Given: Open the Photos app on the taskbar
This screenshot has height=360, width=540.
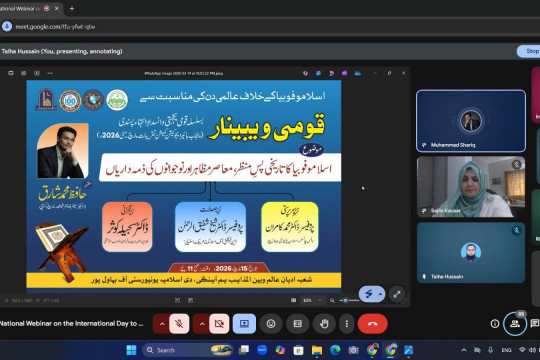Looking at the screenshot, I should coord(408,350).
